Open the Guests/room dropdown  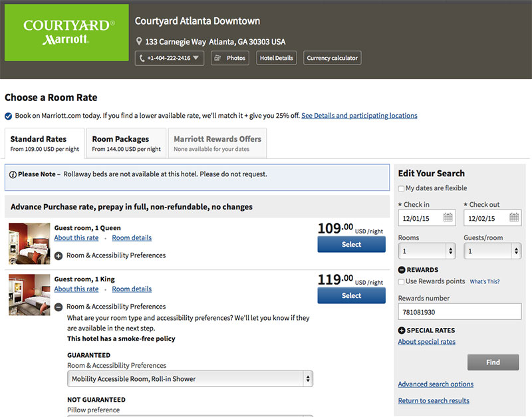[x=493, y=251]
